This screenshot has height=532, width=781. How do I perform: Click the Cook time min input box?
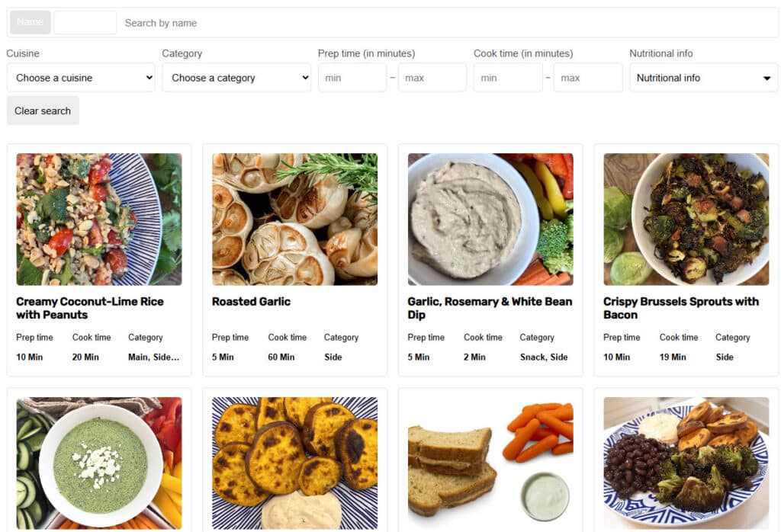pos(507,77)
